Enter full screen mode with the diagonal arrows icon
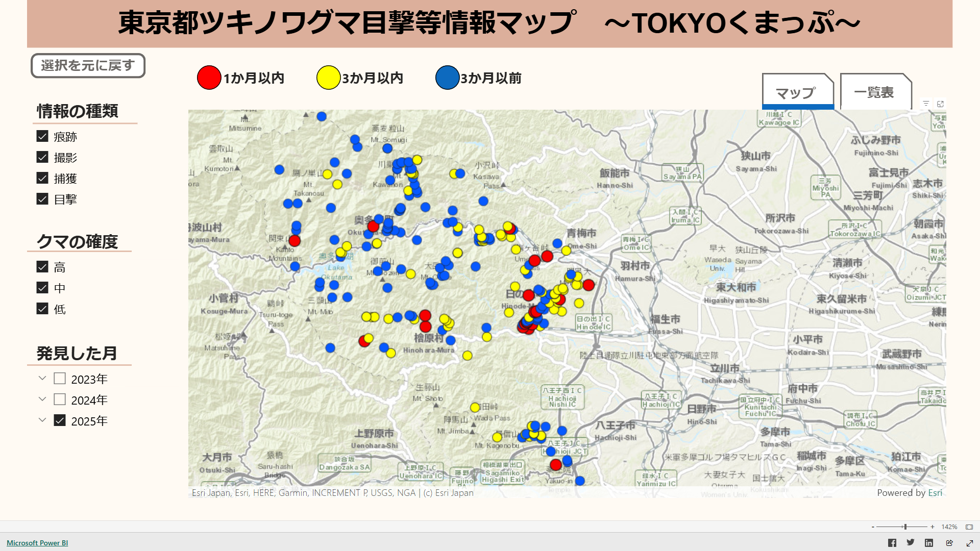 969,543
